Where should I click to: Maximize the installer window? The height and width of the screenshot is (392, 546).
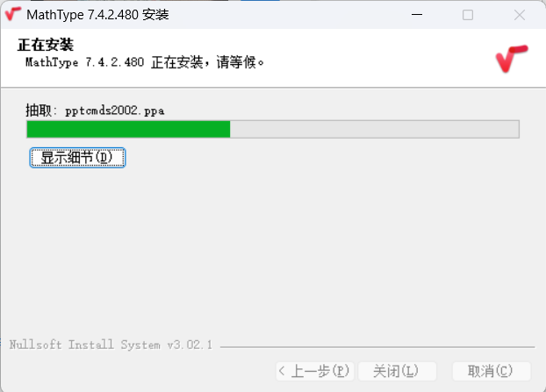click(467, 15)
